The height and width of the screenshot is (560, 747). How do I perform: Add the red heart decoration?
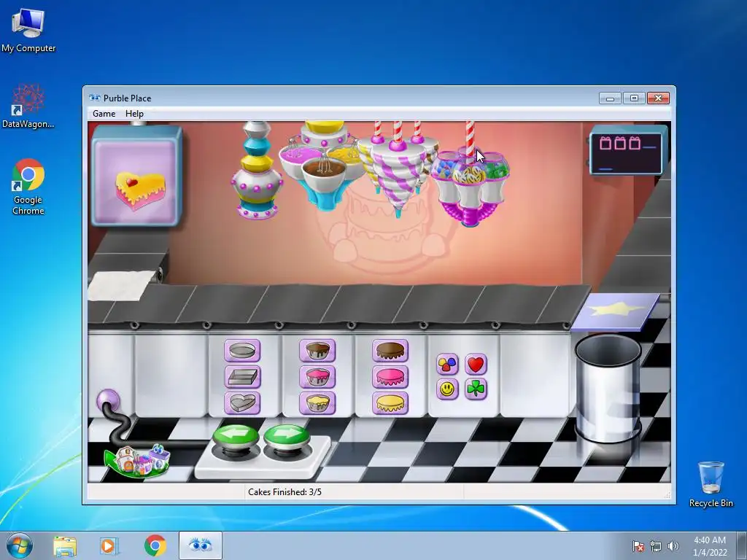click(x=476, y=365)
